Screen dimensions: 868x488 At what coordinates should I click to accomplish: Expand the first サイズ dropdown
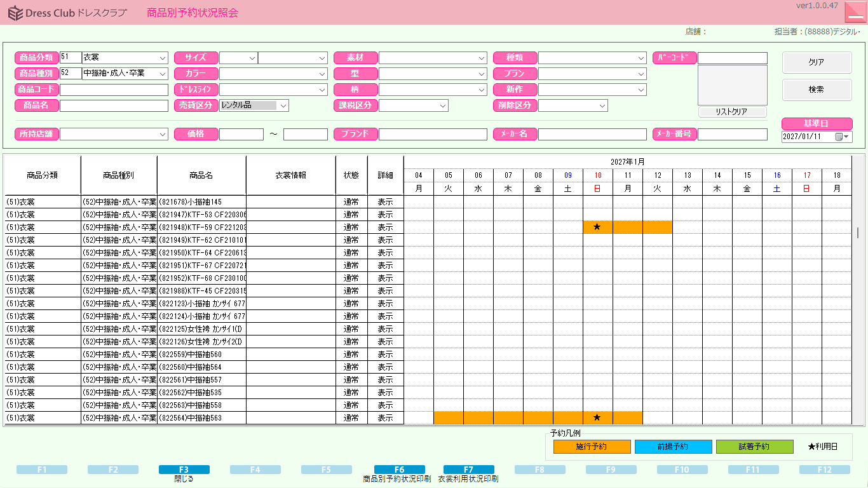[252, 58]
